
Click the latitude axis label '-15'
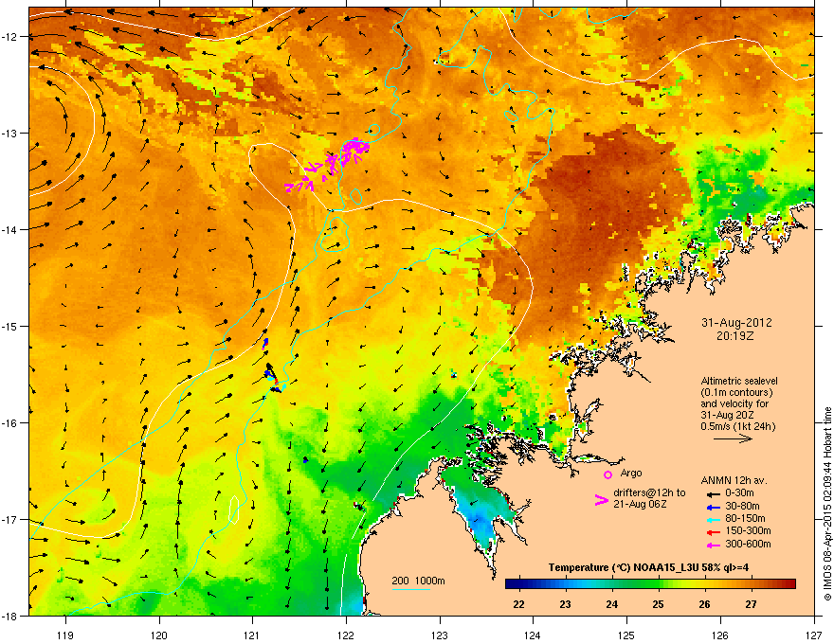9,326
